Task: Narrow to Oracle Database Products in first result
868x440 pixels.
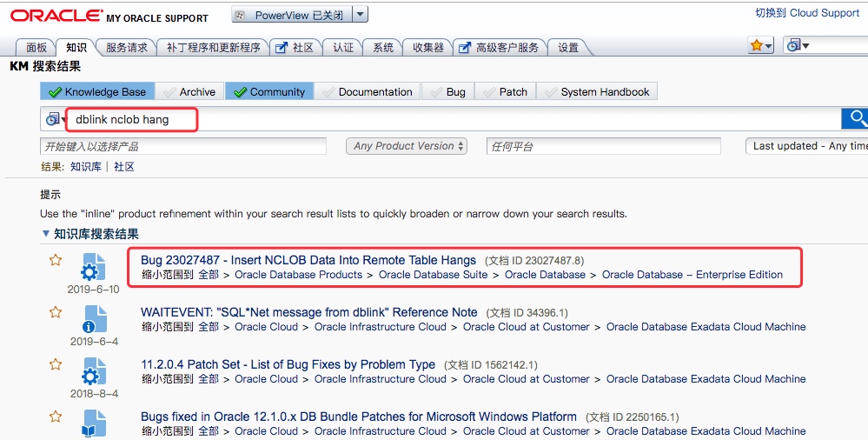Action: coord(298,274)
